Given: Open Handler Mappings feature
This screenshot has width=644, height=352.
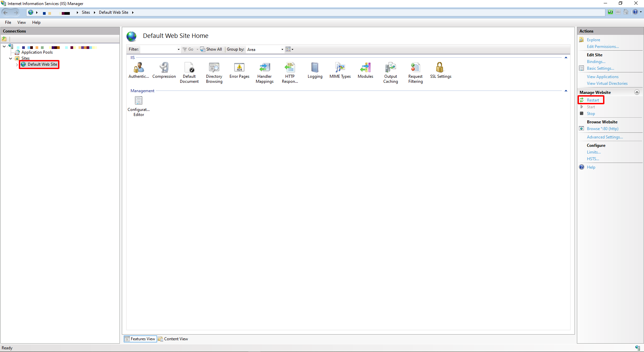Looking at the screenshot, I should pyautogui.click(x=264, y=73).
